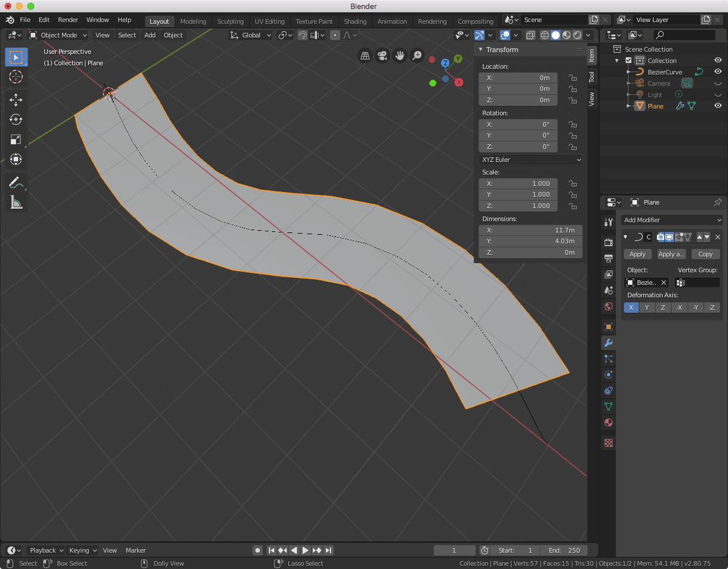Screen dimensions: 728x569
Task: Hide BezierCurve using its eye icon
Action: point(718,72)
